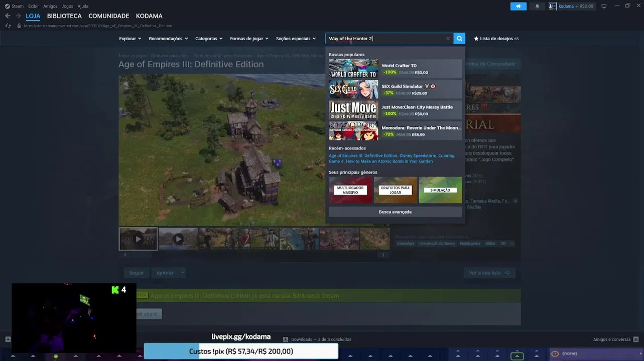Open Categorias dropdown menu
Image resolution: width=644 pixels, height=361 pixels.
pyautogui.click(x=209, y=39)
